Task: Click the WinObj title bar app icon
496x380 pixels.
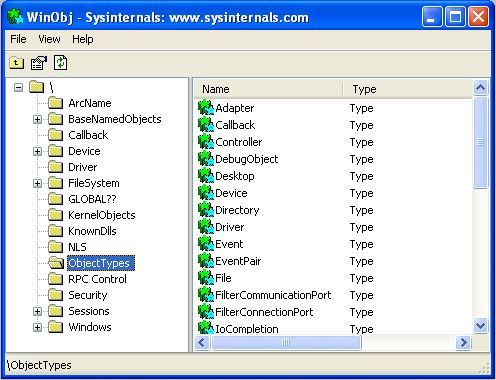Action: click(15, 17)
